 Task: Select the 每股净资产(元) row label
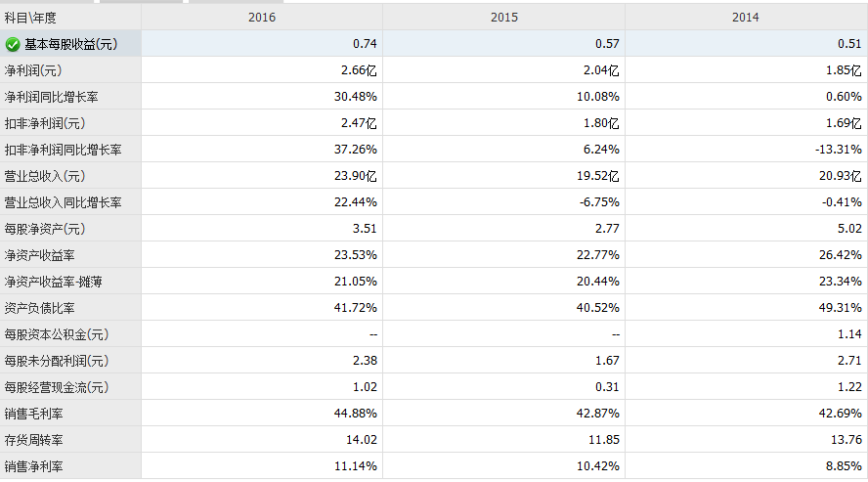(45, 229)
